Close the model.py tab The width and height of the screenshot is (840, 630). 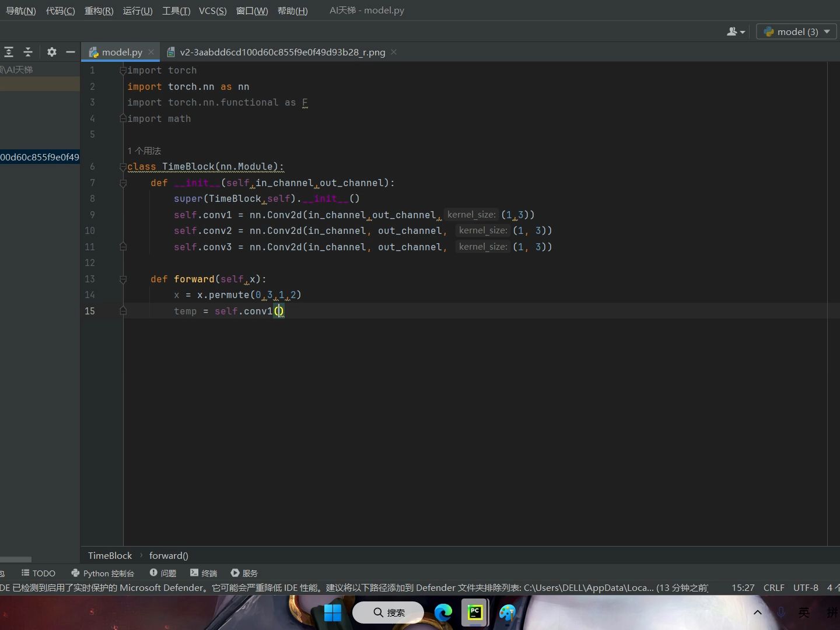coord(151,52)
